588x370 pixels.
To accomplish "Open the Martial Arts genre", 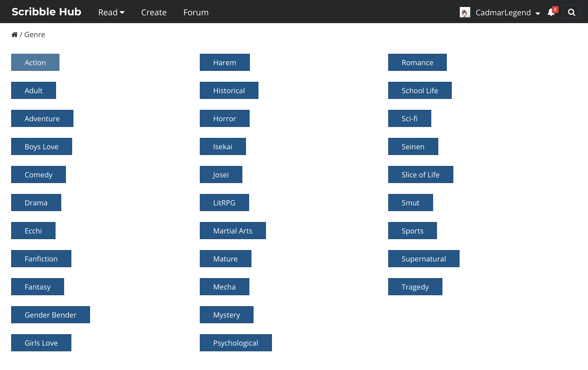I will click(233, 231).
